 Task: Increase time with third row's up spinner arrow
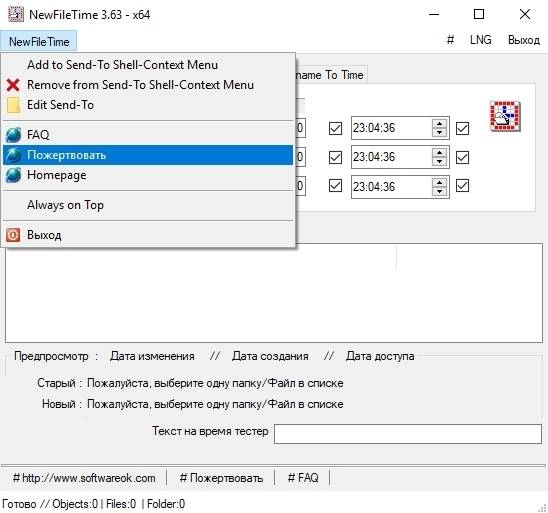coord(439,182)
